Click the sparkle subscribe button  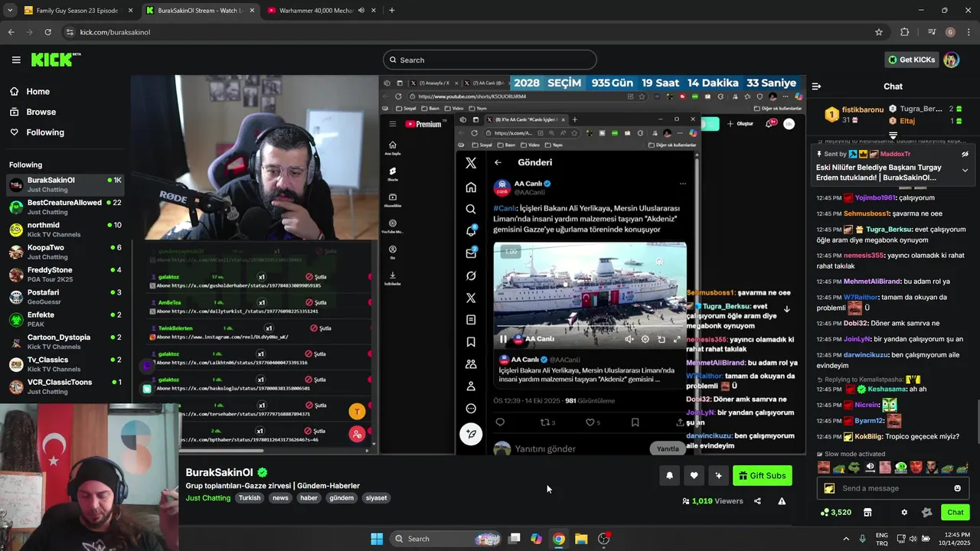pos(718,476)
